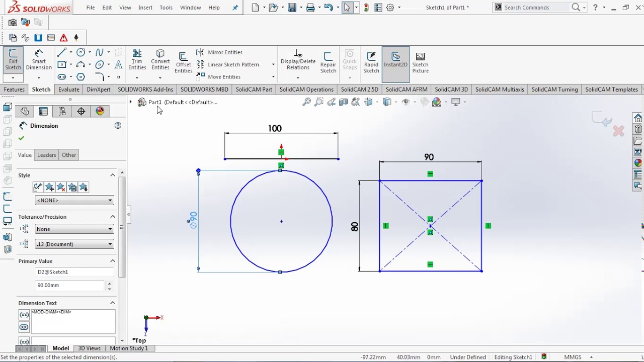
Task: Click the Save floppy disk icon
Action: (292, 8)
